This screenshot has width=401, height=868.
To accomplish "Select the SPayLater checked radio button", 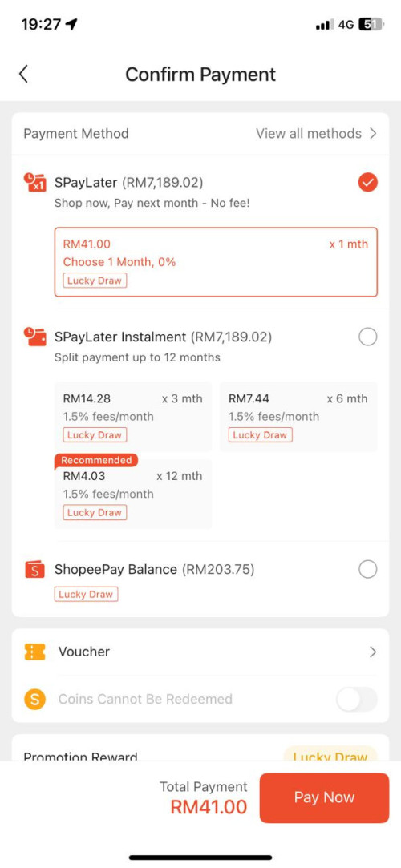I will coord(368,182).
